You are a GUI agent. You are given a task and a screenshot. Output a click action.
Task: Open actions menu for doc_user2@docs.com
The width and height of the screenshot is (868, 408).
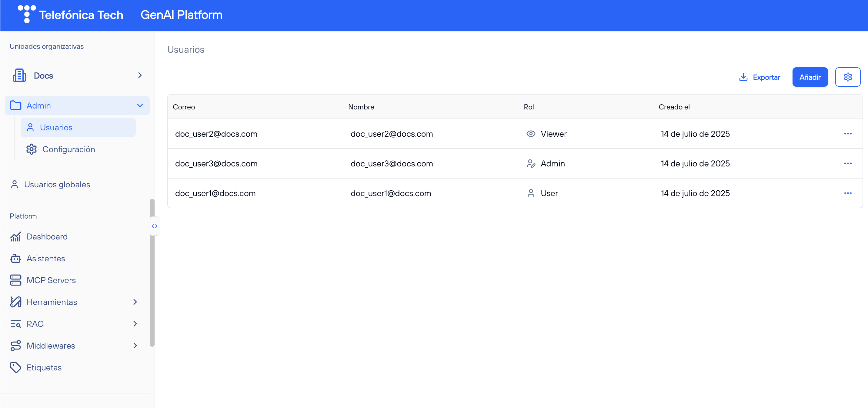coord(847,134)
